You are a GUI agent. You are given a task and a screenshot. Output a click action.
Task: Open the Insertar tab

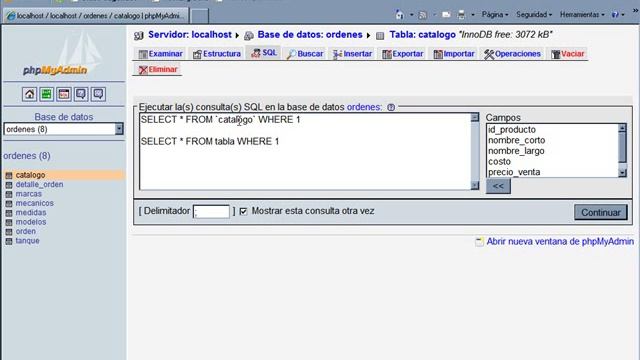[x=352, y=54]
